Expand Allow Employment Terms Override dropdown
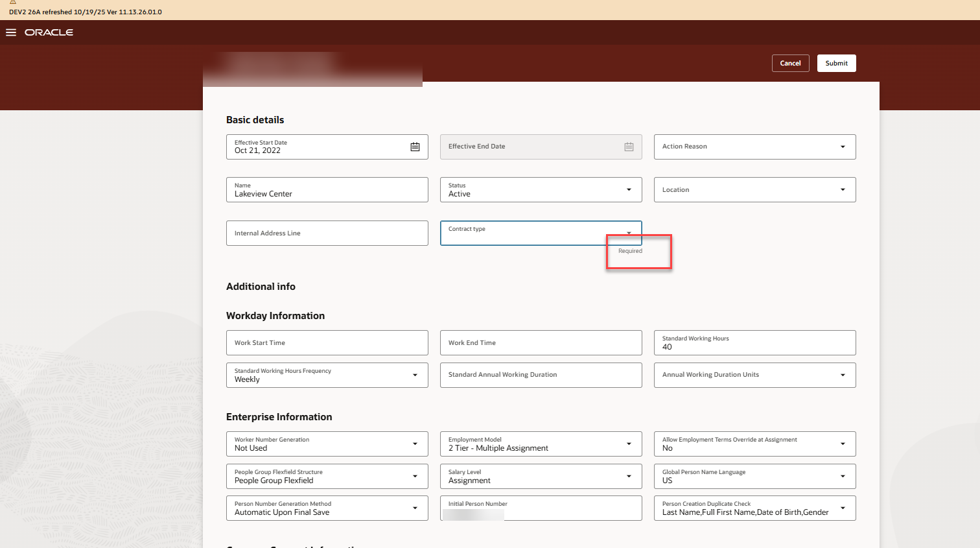 coord(843,444)
